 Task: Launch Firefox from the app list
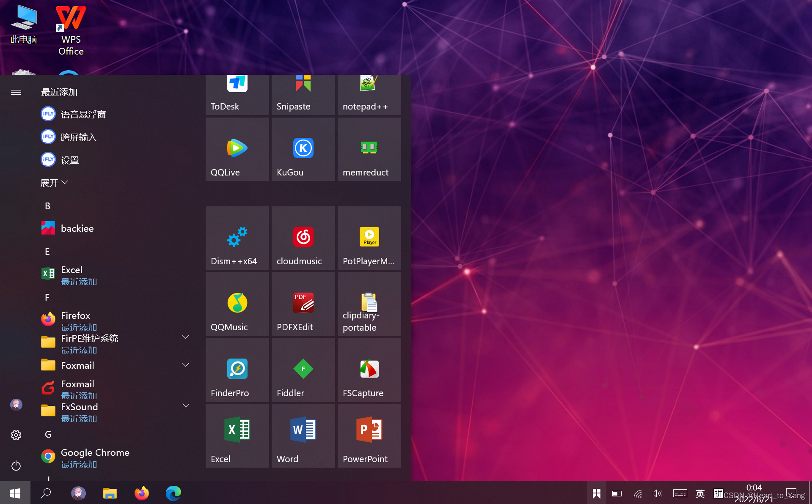114,320
